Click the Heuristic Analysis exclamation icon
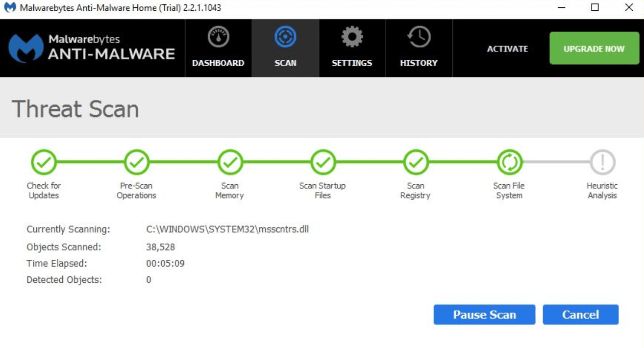 click(602, 162)
